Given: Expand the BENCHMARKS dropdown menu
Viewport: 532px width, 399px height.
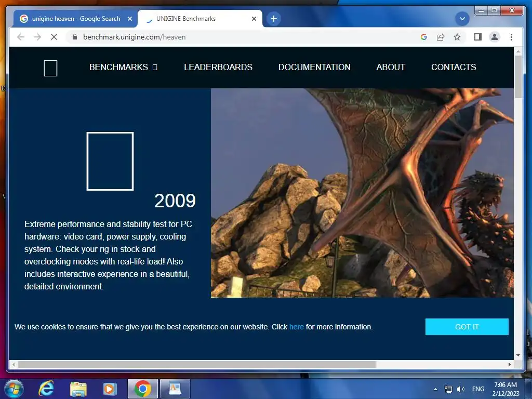Looking at the screenshot, I should (x=123, y=67).
